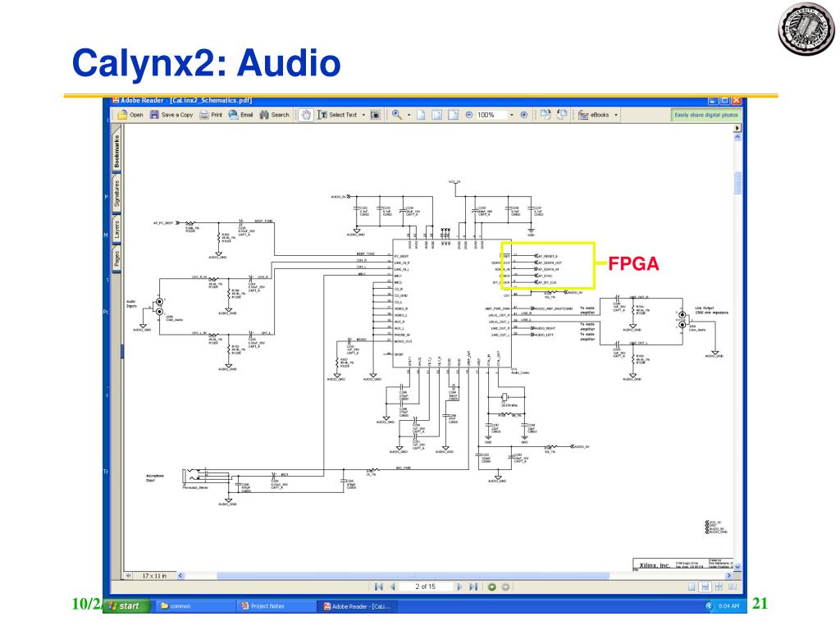This screenshot has height=630, width=840.
Task: Click the 2 of 15 page field
Action: (426, 587)
